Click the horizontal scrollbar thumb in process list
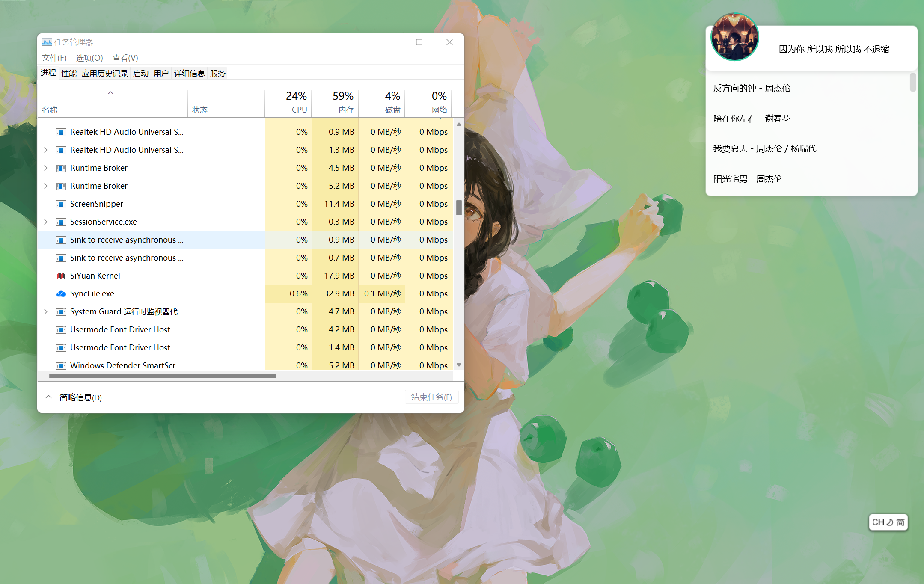The height and width of the screenshot is (584, 924). [163, 376]
